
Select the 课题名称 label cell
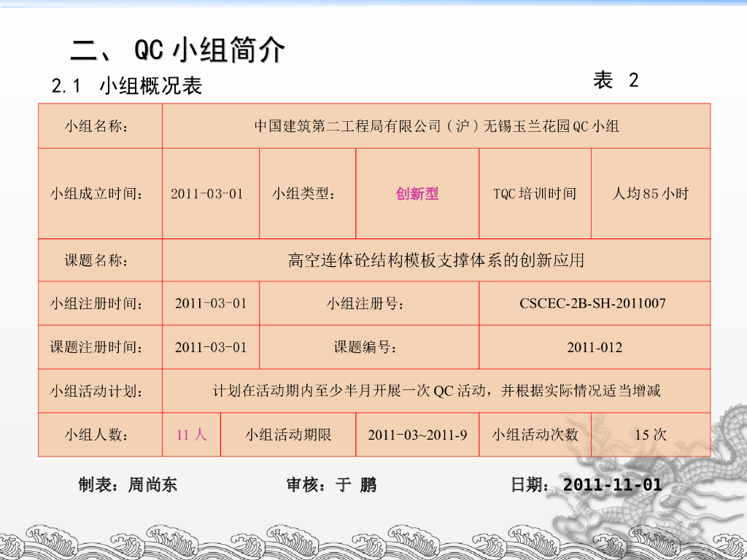101,260
